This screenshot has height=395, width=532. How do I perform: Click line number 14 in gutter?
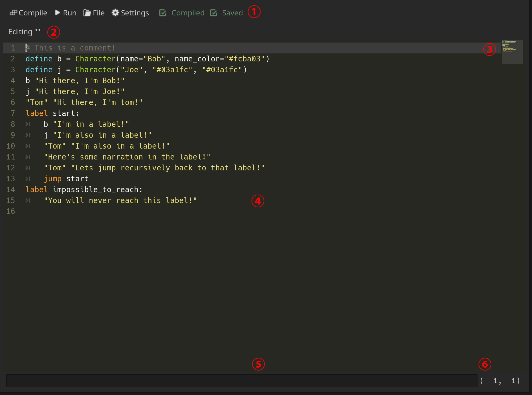click(11, 190)
